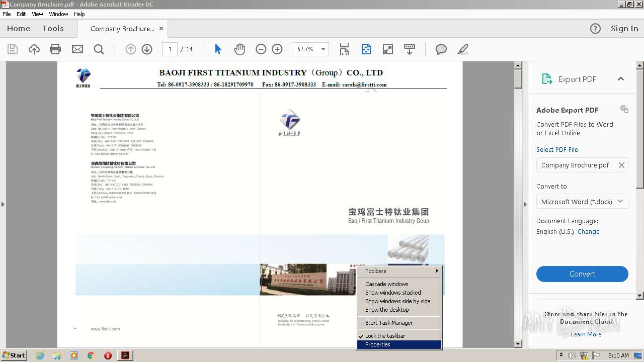Click the copy icon beside Adobe Export PDF
Screen dimensions: 644x362
click(x=624, y=109)
